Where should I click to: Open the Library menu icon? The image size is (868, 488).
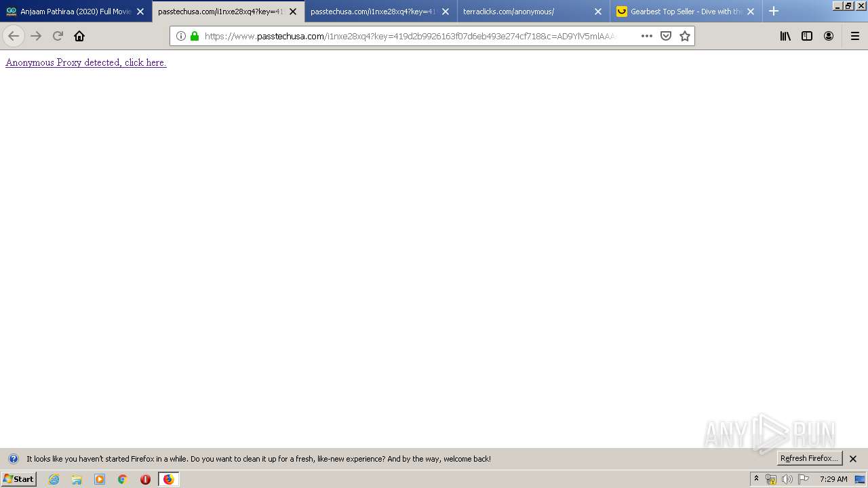[785, 36]
